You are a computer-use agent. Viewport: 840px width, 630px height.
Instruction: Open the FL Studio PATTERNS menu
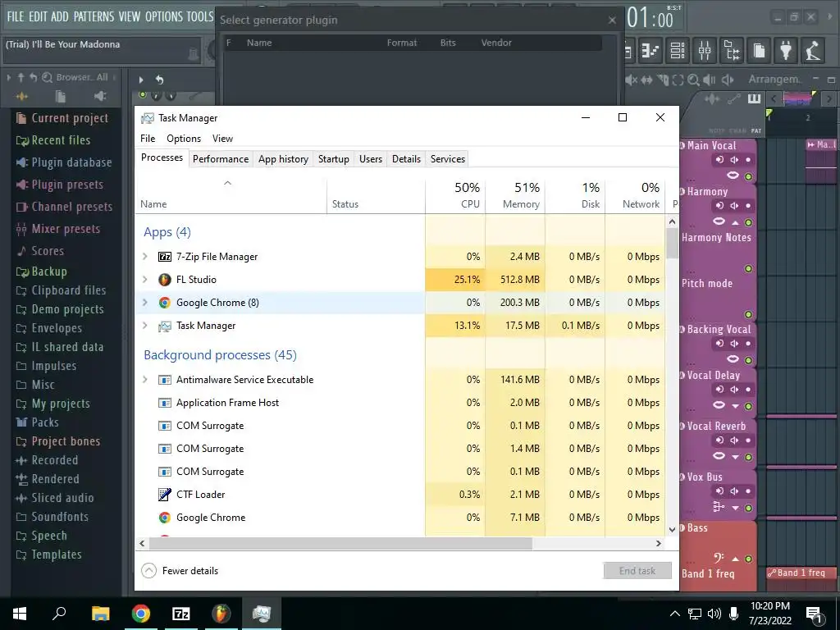[x=94, y=16]
